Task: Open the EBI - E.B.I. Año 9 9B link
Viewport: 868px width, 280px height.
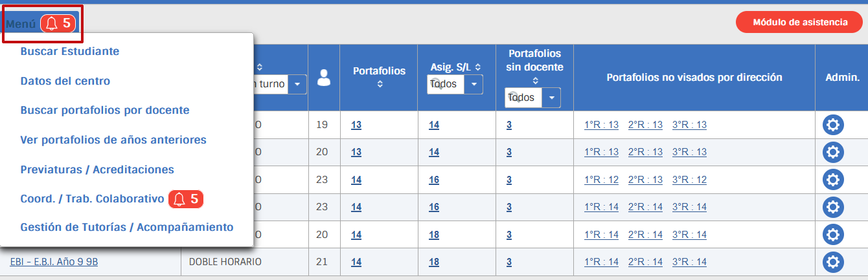Action: [54, 262]
